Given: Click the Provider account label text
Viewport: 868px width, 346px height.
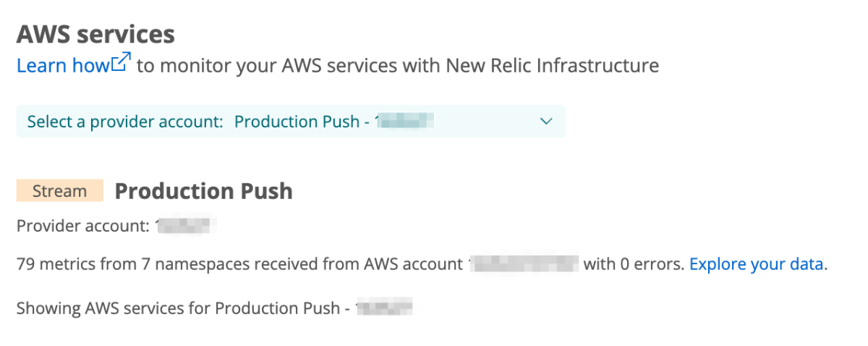Looking at the screenshot, I should point(83,227).
